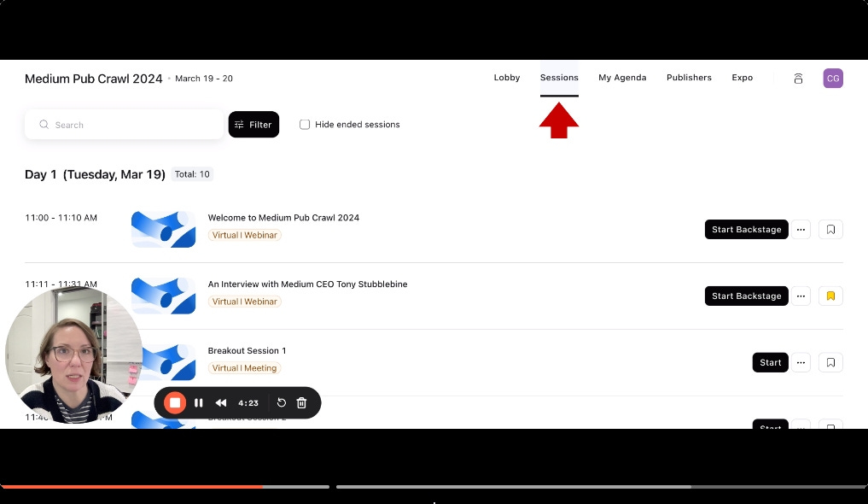Open more options for Breakout Session 1
The height and width of the screenshot is (504, 868).
coord(801,362)
